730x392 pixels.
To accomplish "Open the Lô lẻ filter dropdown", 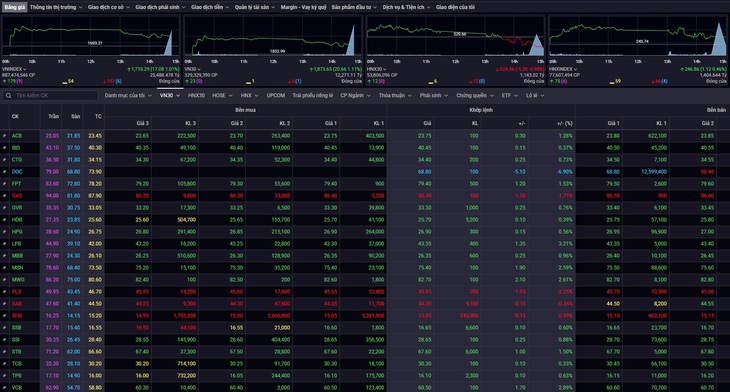I will pos(535,95).
